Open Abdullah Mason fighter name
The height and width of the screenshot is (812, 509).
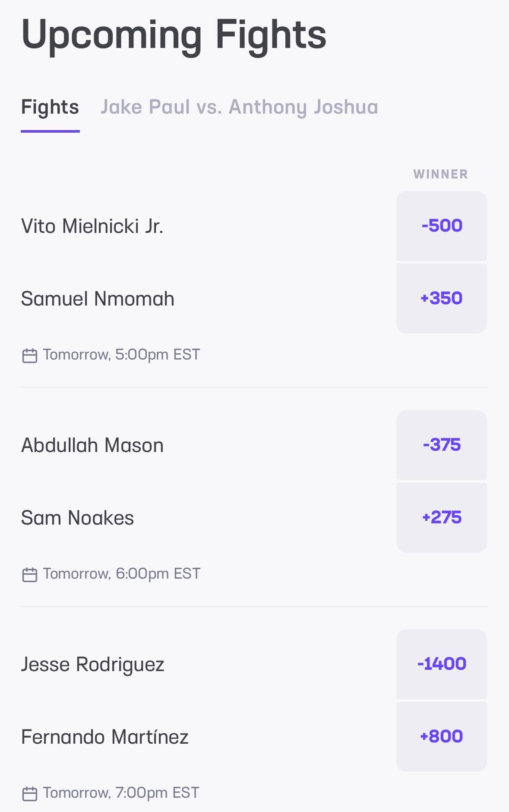pyautogui.click(x=92, y=445)
